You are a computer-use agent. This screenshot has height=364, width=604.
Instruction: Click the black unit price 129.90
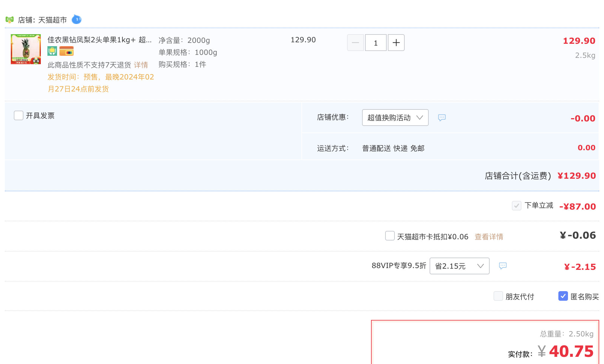303,40
